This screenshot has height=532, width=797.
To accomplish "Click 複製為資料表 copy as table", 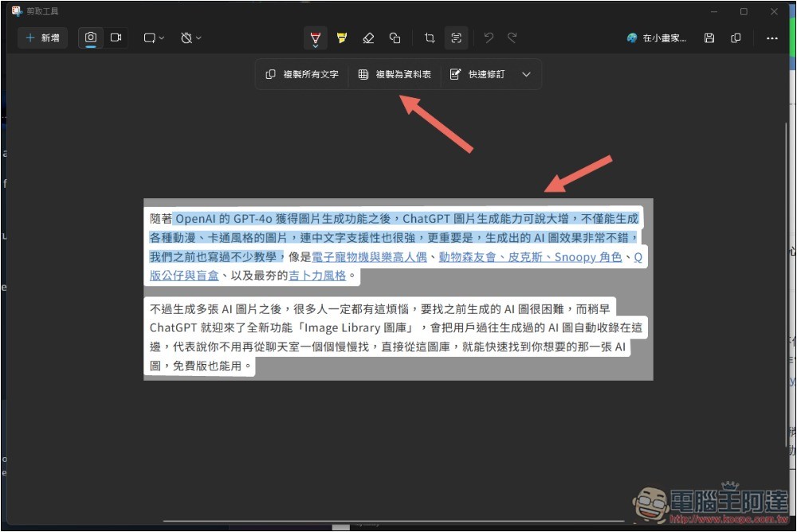I will [395, 74].
